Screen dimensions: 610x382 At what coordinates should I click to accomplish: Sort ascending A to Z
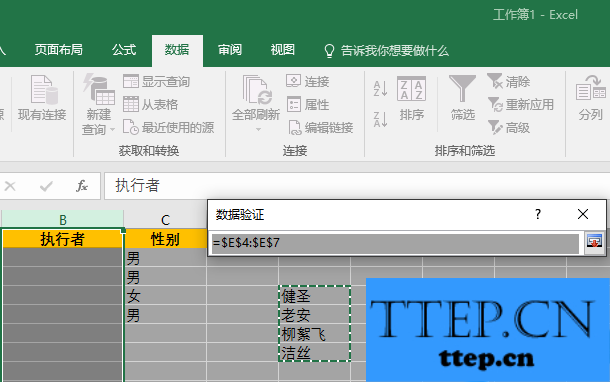[380, 89]
